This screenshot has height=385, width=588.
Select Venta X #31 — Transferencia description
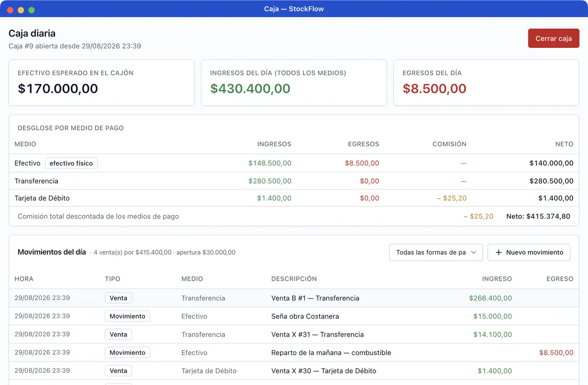pos(318,334)
